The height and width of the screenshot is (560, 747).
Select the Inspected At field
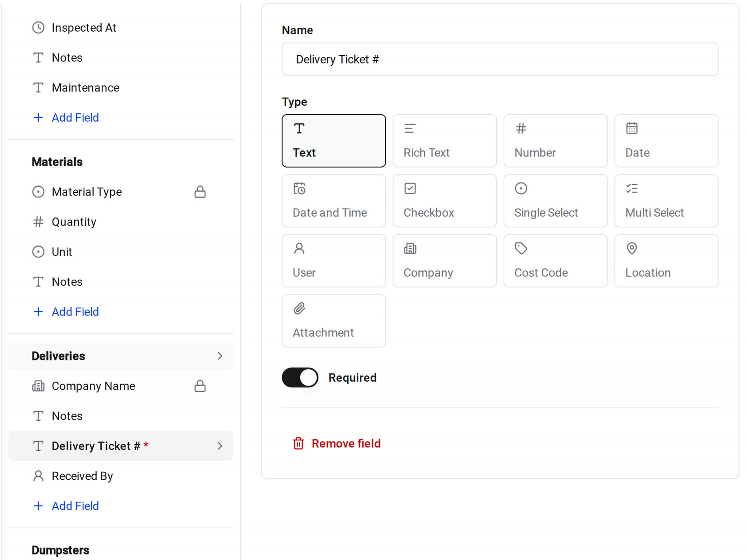[x=121, y=28]
